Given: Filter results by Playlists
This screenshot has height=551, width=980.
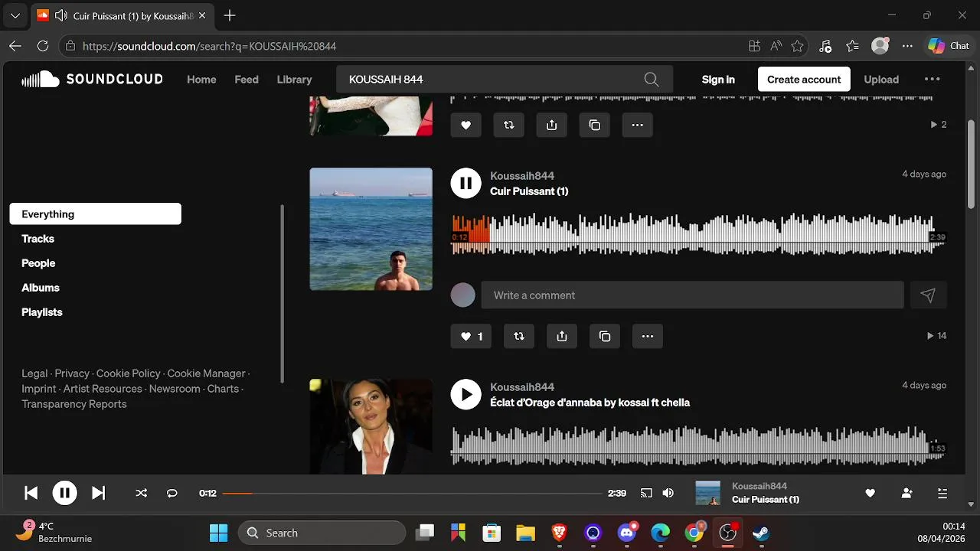Looking at the screenshot, I should (42, 312).
